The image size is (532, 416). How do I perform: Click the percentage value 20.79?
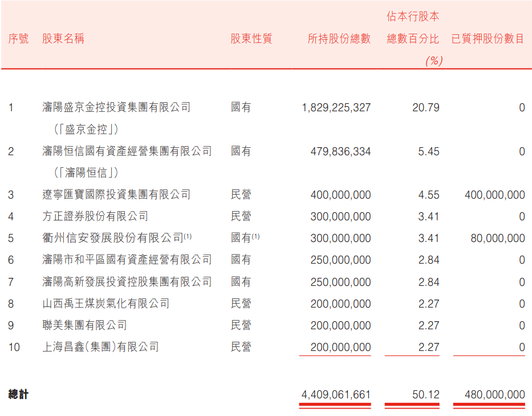click(x=426, y=108)
